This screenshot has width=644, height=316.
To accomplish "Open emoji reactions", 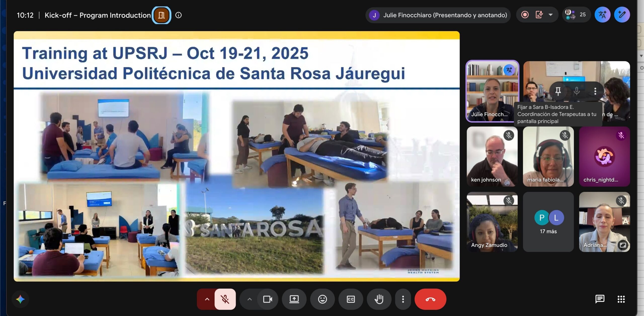I will coord(322,299).
